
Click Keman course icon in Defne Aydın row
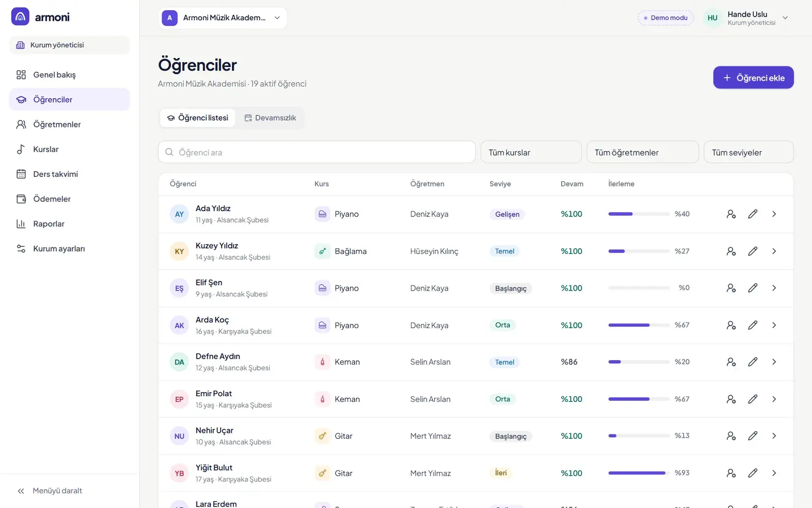322,362
